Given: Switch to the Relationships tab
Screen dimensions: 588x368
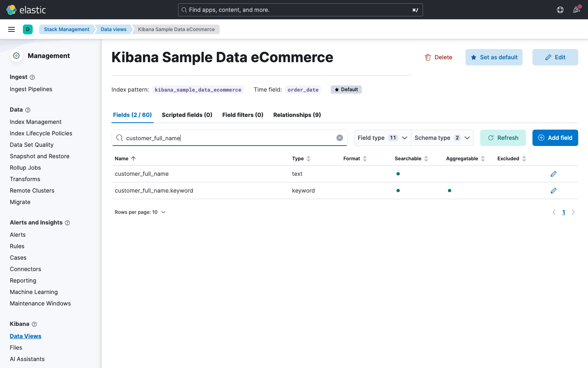Looking at the screenshot, I should [x=297, y=115].
